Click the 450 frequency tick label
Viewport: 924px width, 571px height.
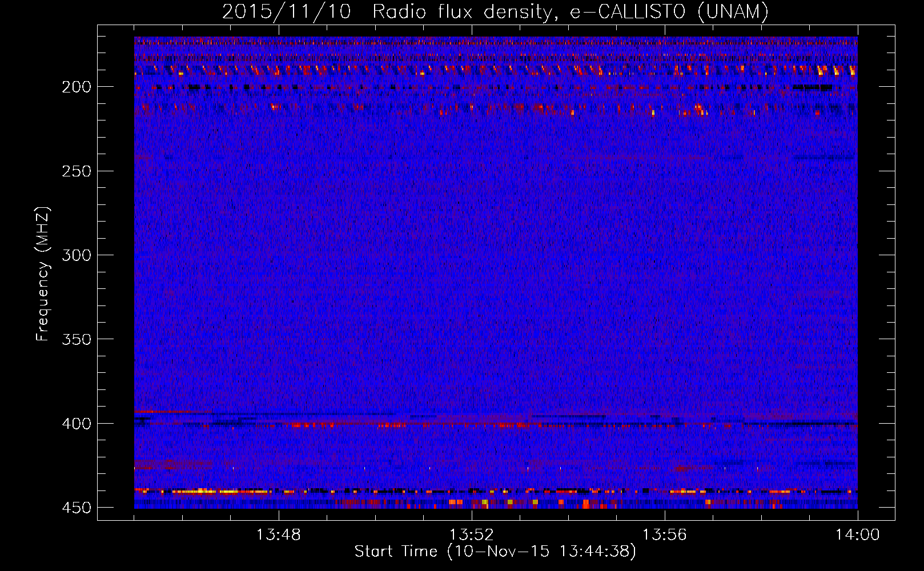coord(77,508)
